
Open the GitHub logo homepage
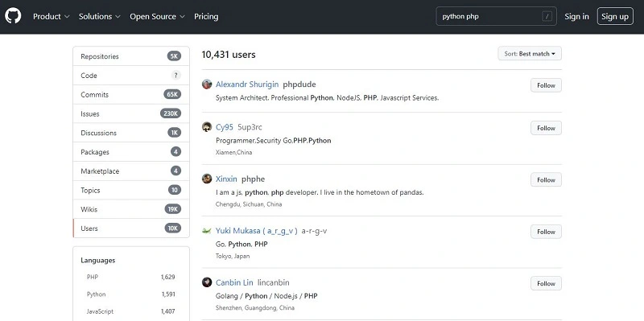click(13, 16)
